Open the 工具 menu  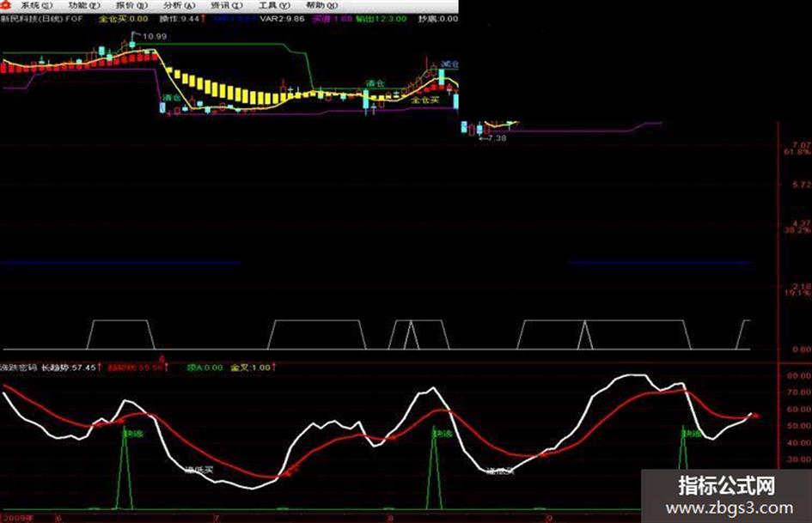274,5
